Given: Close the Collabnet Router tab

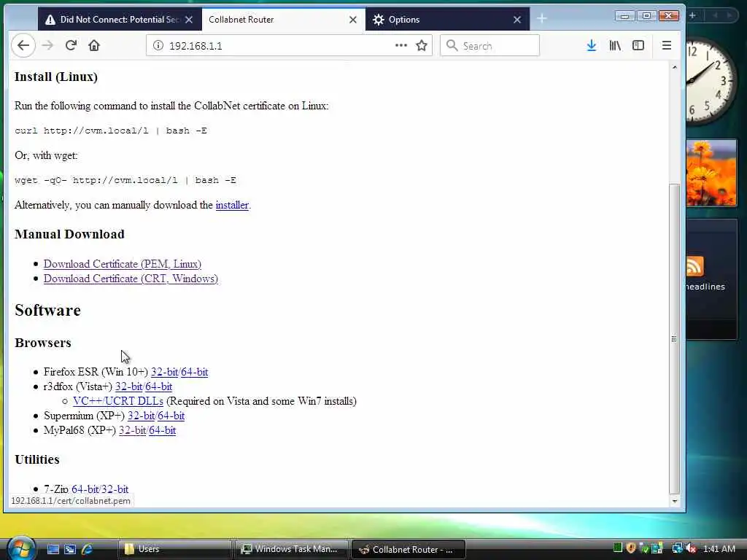Looking at the screenshot, I should click(353, 20).
